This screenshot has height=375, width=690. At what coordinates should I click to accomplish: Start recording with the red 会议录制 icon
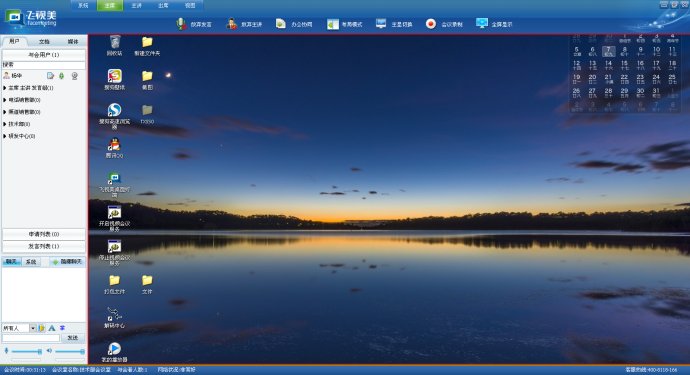pos(431,24)
